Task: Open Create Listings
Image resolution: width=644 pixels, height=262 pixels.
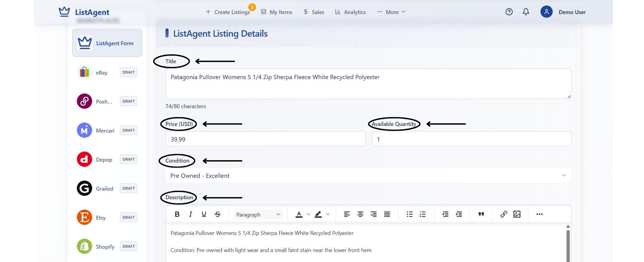Action: 228,12
